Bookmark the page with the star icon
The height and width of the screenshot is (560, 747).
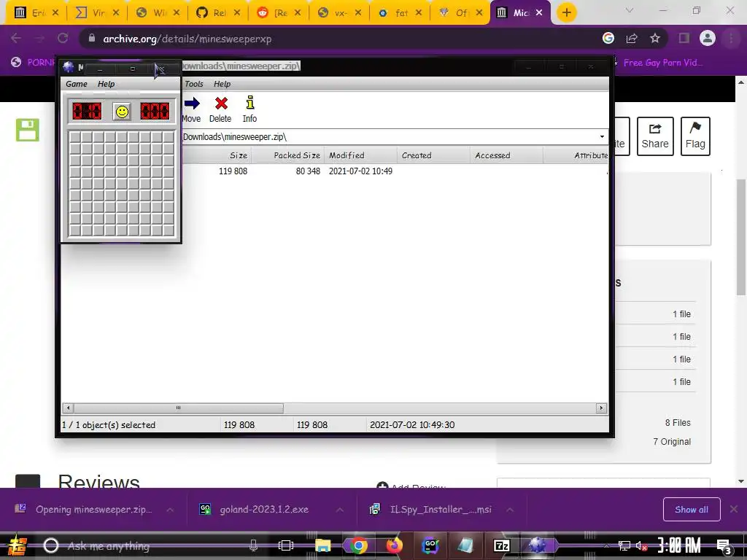(x=655, y=38)
